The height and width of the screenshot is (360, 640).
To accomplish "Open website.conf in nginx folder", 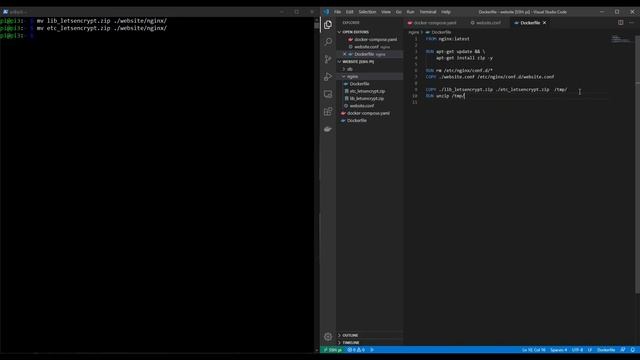I will pyautogui.click(x=362, y=106).
